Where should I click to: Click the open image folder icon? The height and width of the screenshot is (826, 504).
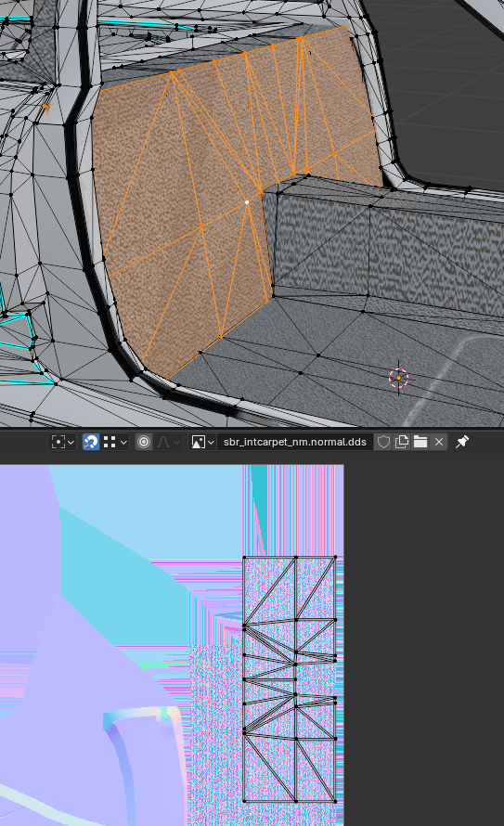[x=420, y=442]
